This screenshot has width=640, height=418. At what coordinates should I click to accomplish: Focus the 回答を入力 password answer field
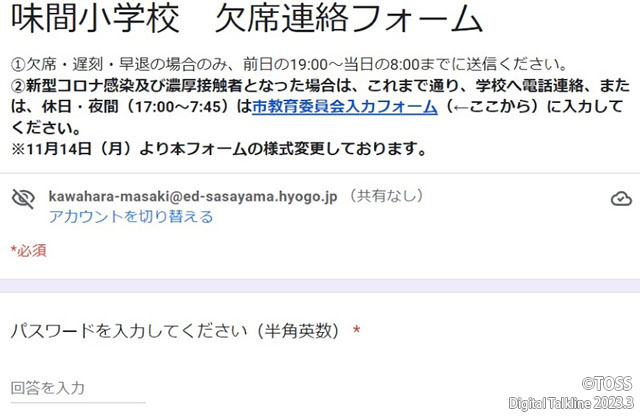click(x=78, y=388)
